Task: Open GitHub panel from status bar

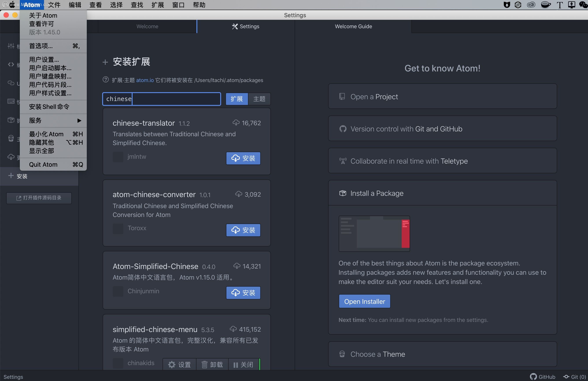Action: click(543, 377)
